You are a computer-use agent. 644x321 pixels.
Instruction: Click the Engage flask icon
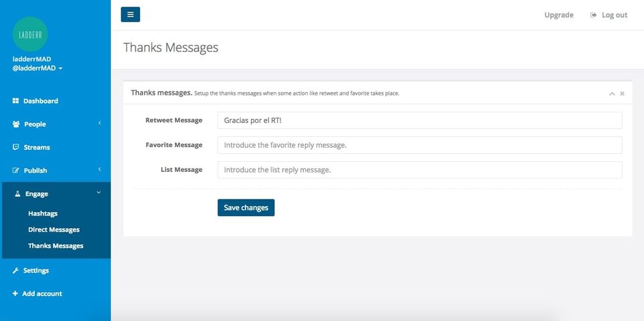[17, 193]
